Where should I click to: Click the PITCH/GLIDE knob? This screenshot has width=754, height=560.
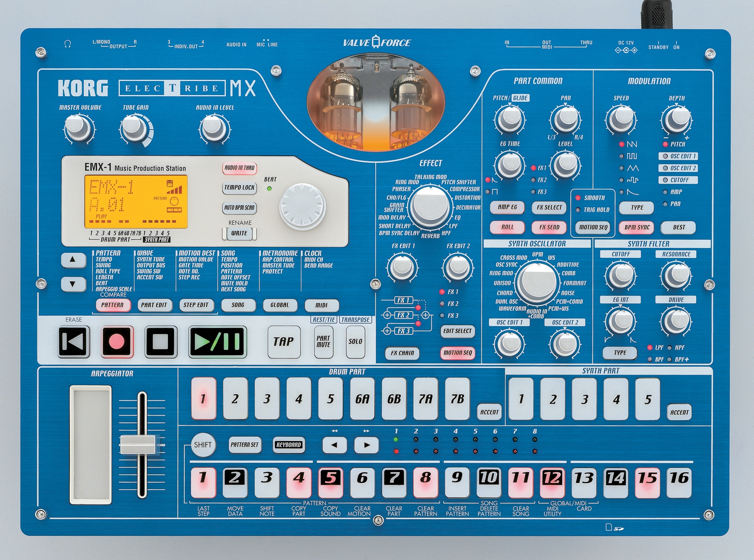509,118
